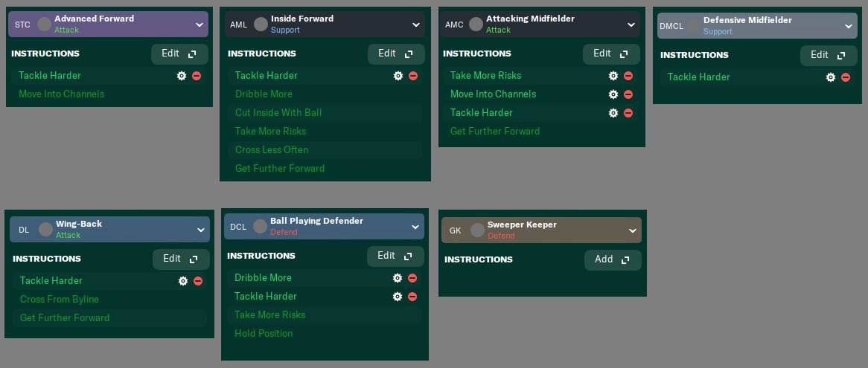Remove Tackle Harder from Inside Forward
Screen dimensions: 868x368
point(413,76)
